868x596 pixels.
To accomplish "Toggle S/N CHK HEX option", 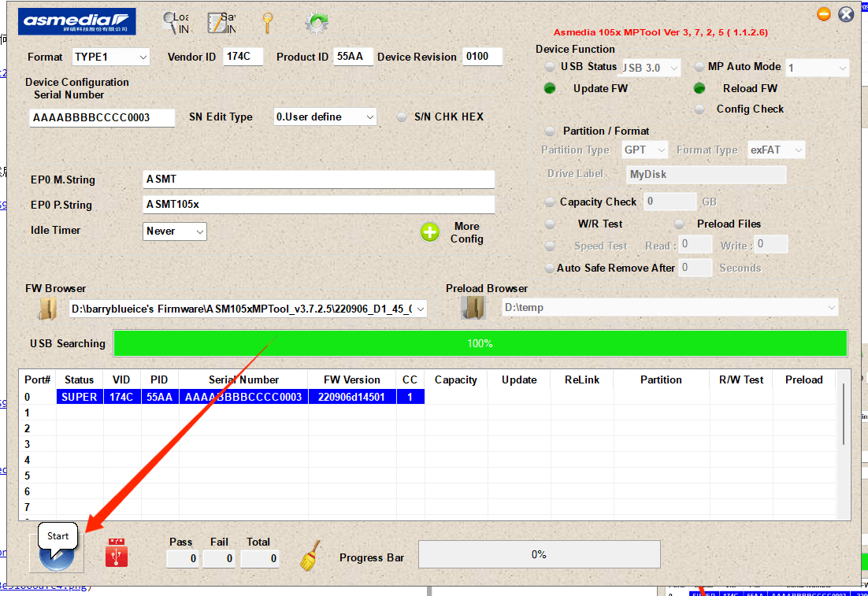I will [402, 117].
